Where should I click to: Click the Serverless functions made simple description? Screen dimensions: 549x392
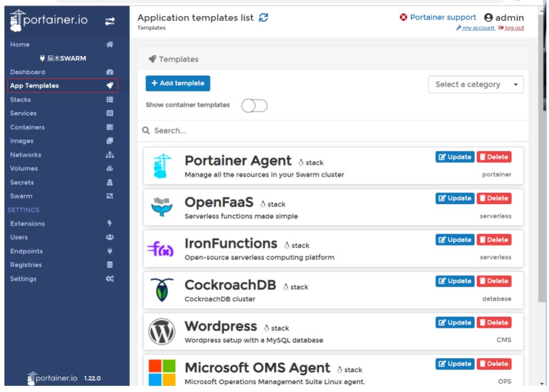click(x=241, y=217)
